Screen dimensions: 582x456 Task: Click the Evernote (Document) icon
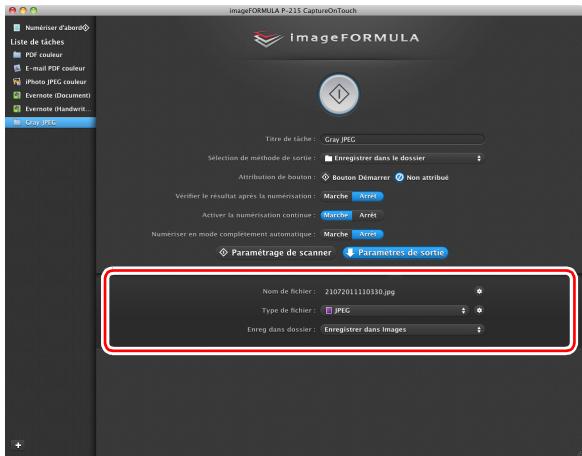(17, 95)
